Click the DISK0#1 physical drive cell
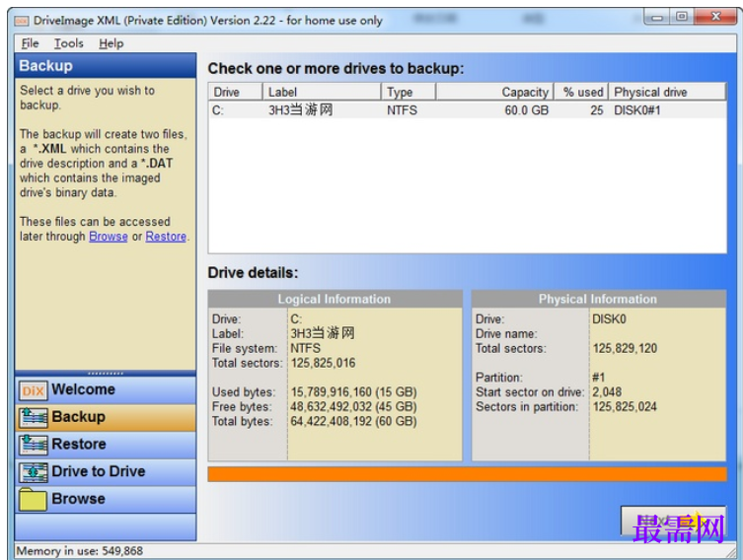 [x=637, y=110]
